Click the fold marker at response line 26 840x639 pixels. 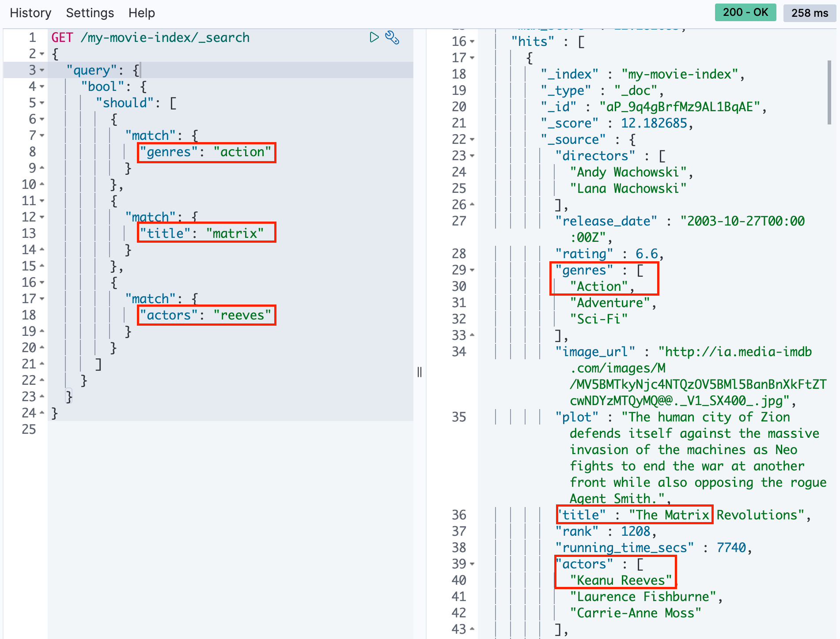coord(472,204)
